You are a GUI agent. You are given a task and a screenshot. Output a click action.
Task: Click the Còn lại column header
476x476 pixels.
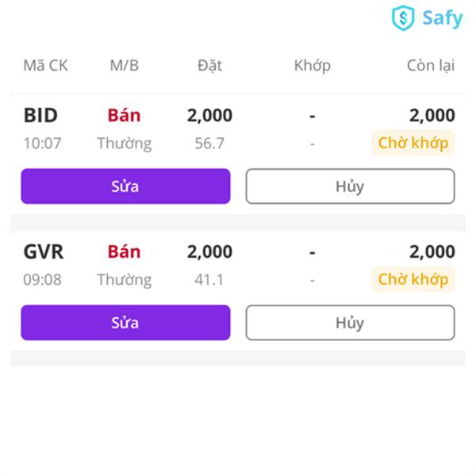click(x=431, y=65)
